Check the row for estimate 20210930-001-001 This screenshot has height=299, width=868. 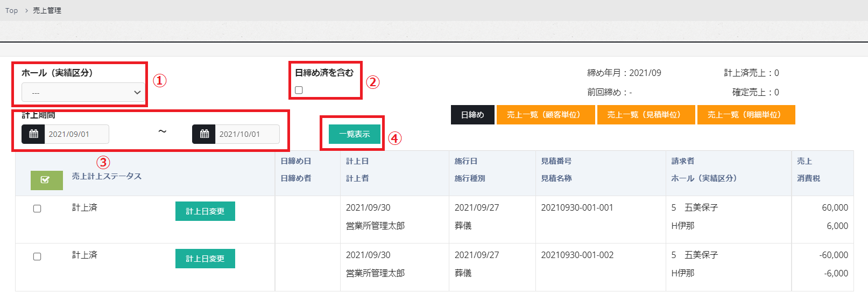click(x=37, y=208)
